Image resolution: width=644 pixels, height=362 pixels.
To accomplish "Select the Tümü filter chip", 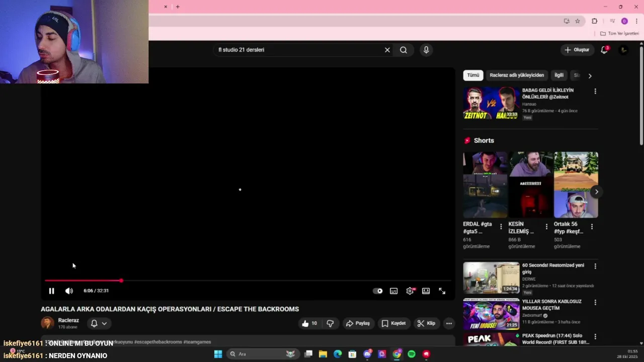I will coord(473,75).
